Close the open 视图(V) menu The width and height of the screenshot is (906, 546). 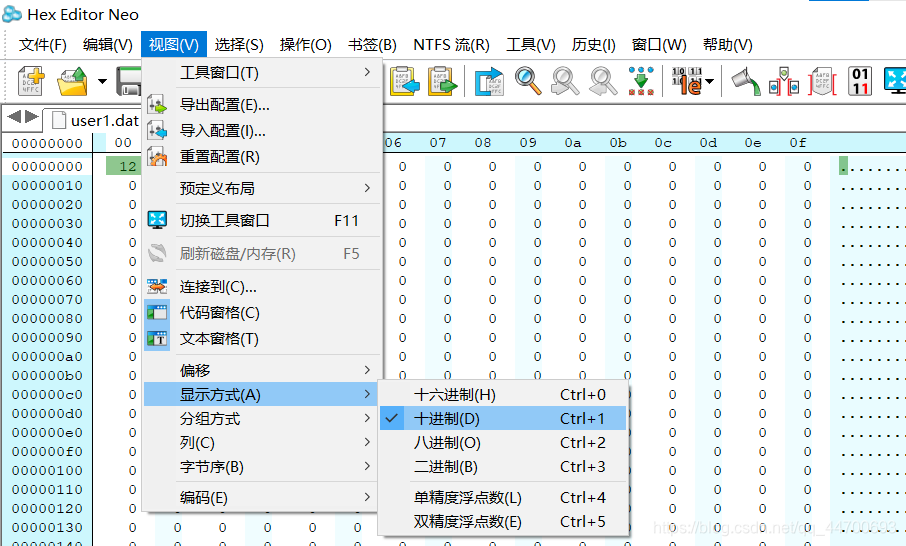pyautogui.click(x=174, y=44)
